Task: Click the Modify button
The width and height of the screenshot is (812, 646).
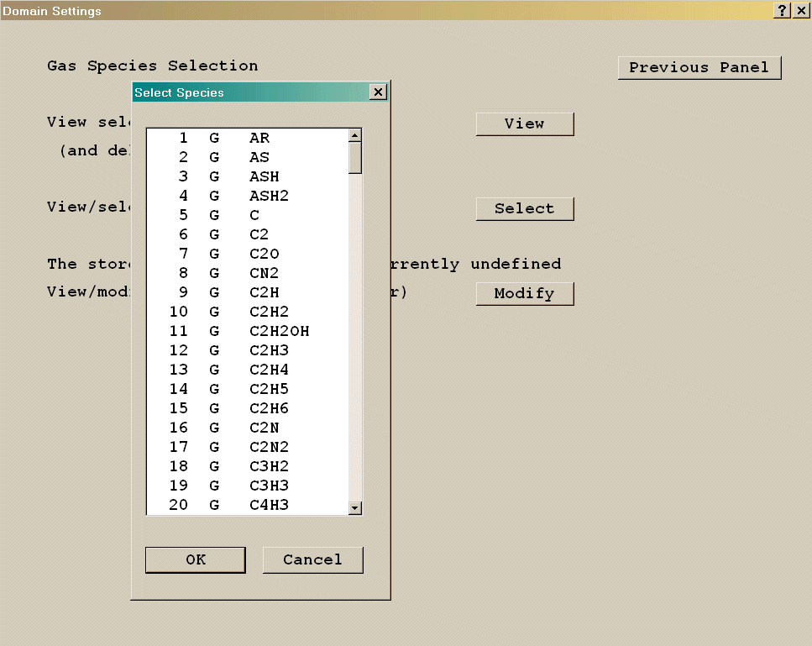Action: [x=524, y=293]
